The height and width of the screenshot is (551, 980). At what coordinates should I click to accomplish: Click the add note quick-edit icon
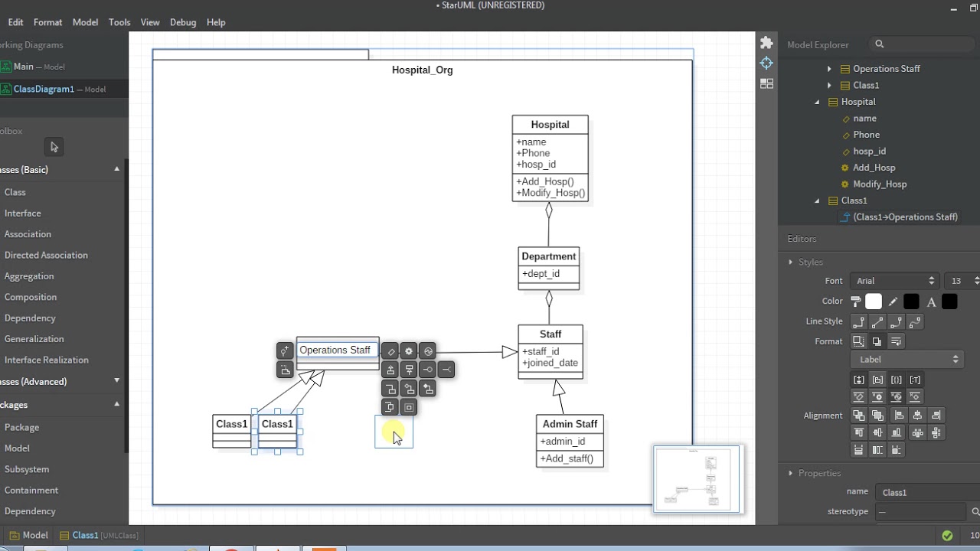coord(285,370)
